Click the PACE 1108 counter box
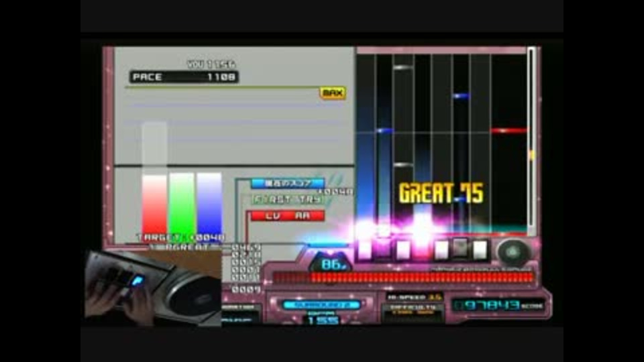The height and width of the screenshot is (362, 644). pos(184,76)
